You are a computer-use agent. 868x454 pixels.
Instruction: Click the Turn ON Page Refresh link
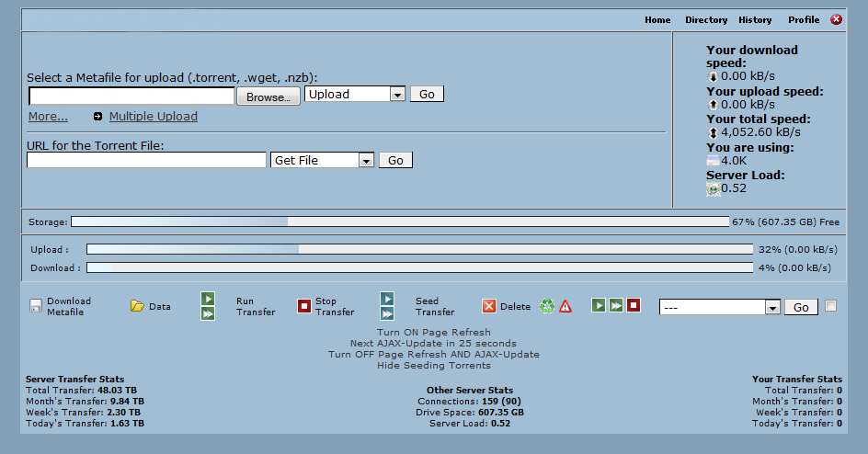[x=434, y=332]
